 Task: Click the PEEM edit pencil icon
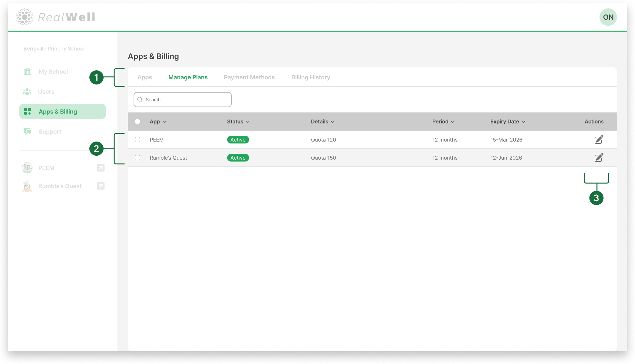tap(599, 139)
